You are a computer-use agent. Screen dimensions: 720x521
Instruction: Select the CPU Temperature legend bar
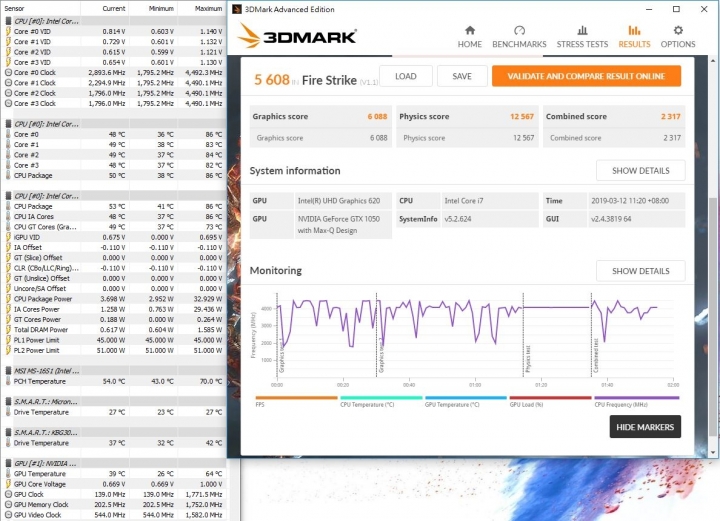click(381, 398)
